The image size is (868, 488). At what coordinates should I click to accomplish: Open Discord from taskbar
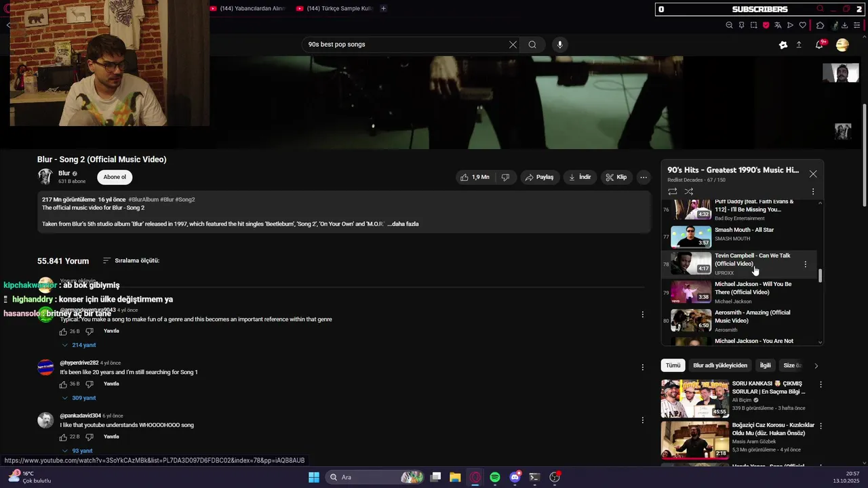pos(515,477)
